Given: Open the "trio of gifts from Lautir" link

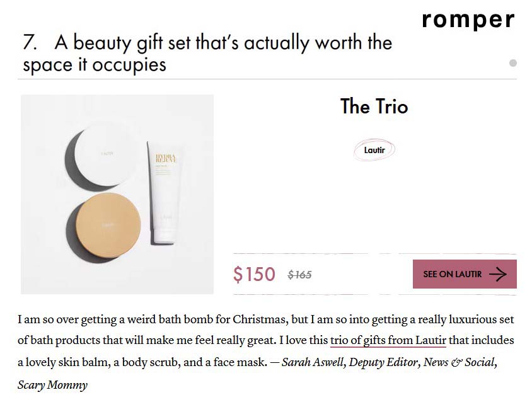Looking at the screenshot, I should (x=388, y=341).
